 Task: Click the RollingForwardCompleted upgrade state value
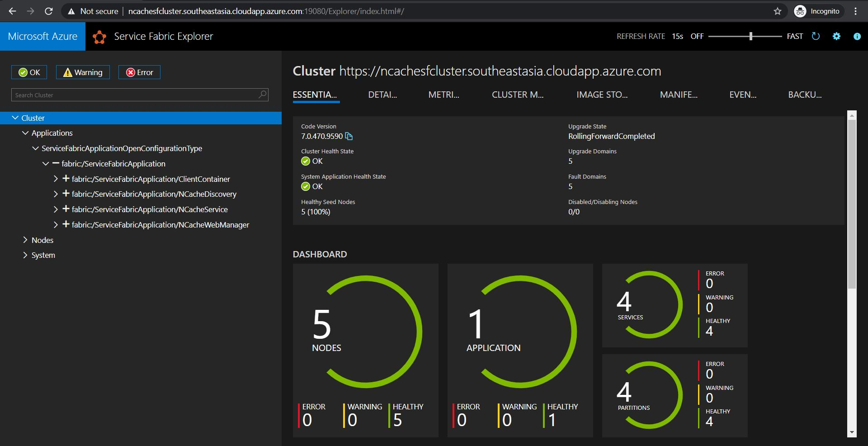pos(612,136)
